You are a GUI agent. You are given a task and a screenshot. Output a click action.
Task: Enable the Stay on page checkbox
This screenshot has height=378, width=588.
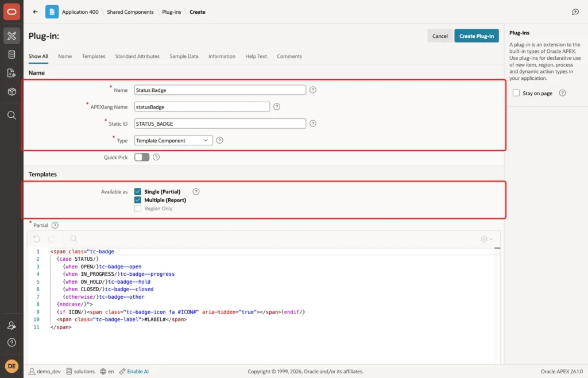coord(516,93)
